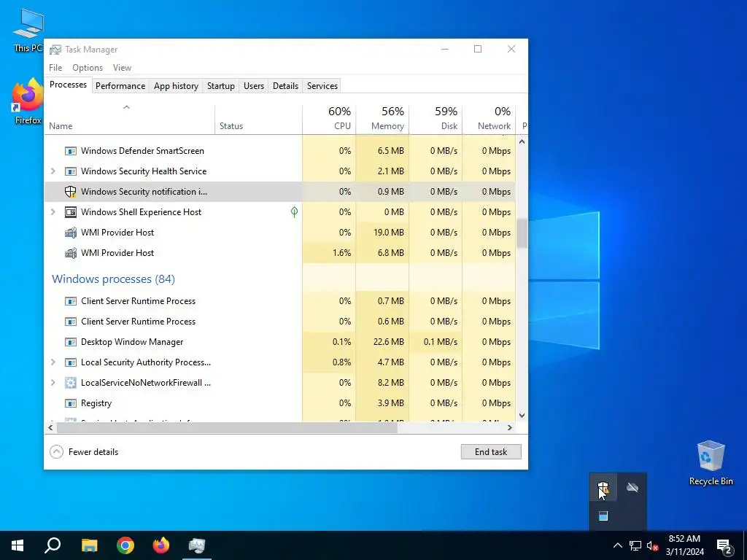Switch to the App history tab
Viewport: 747px width, 560px height.
coord(176,86)
